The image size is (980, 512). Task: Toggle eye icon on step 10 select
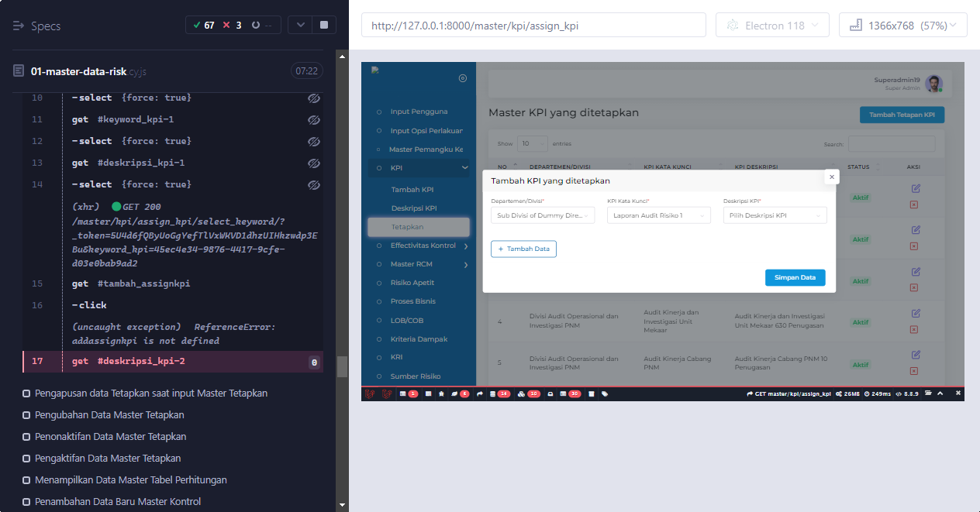pyautogui.click(x=314, y=98)
